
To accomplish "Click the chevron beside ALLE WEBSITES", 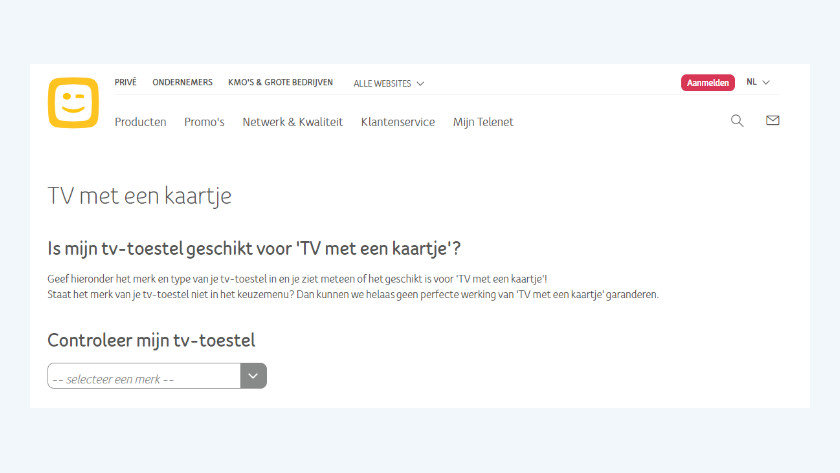I will click(x=420, y=84).
